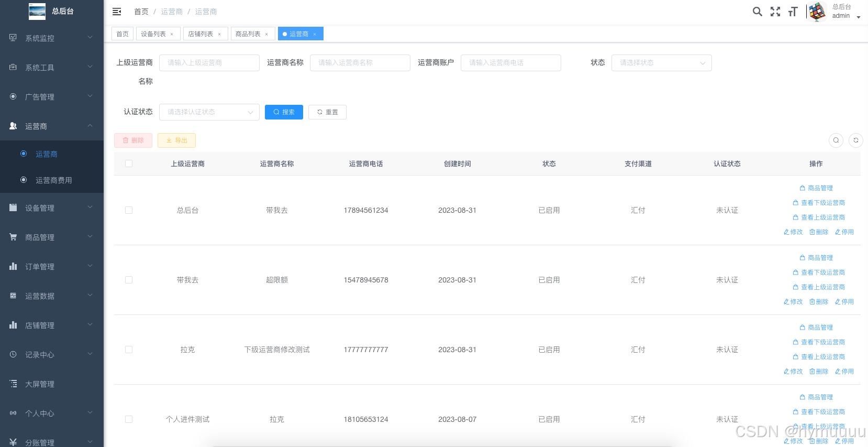The image size is (868, 447).
Task: Open the 分账管理 sidebar menu
Action: (52, 442)
